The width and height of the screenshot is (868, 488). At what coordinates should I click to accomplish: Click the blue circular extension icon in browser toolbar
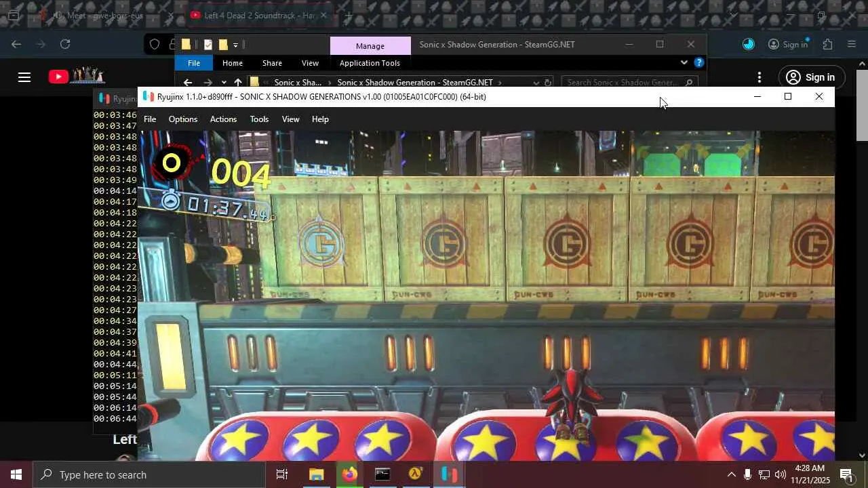[x=749, y=44]
